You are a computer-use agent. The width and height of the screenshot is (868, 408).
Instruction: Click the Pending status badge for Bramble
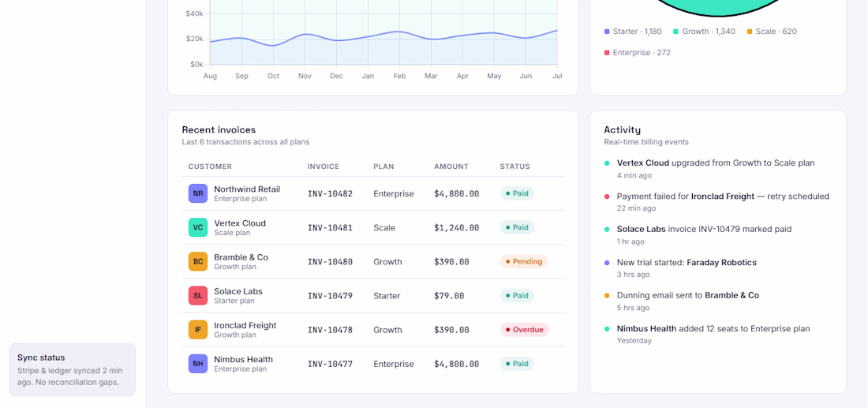coord(524,261)
